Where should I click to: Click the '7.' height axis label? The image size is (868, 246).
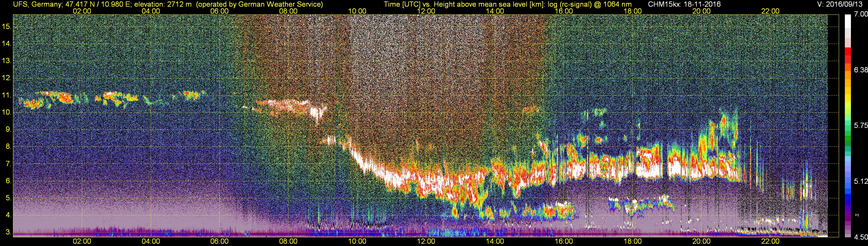click(9, 164)
